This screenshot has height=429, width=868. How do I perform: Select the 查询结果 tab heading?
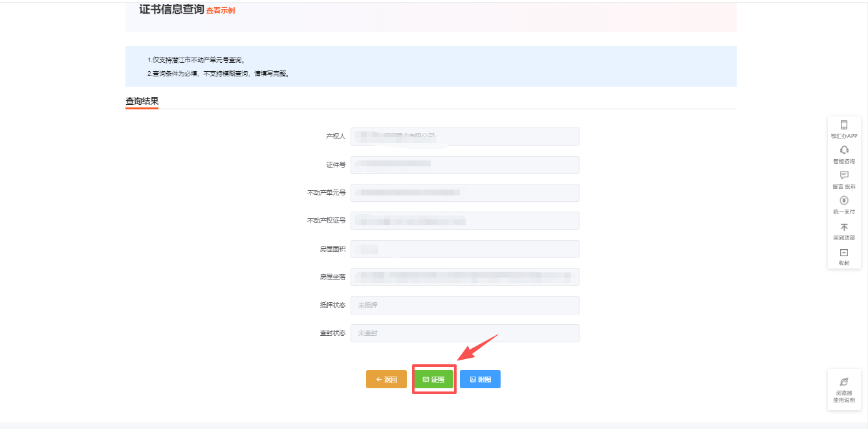(x=142, y=101)
